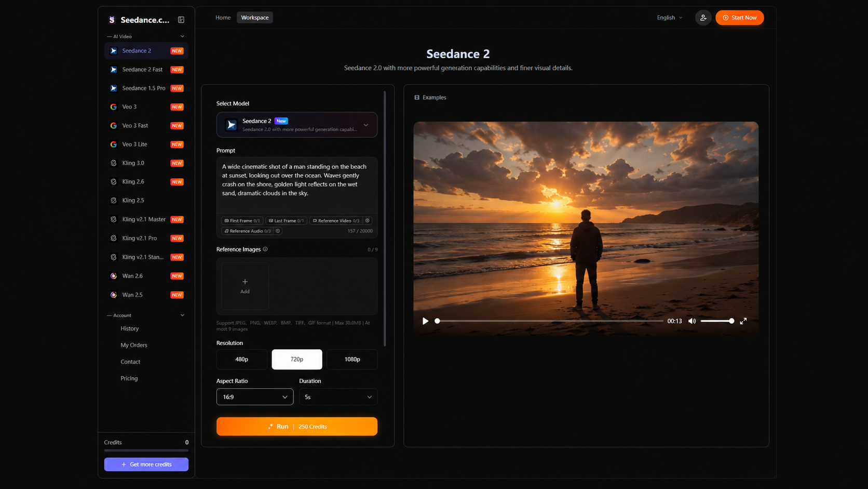Click the Credits progress bar

146,451
